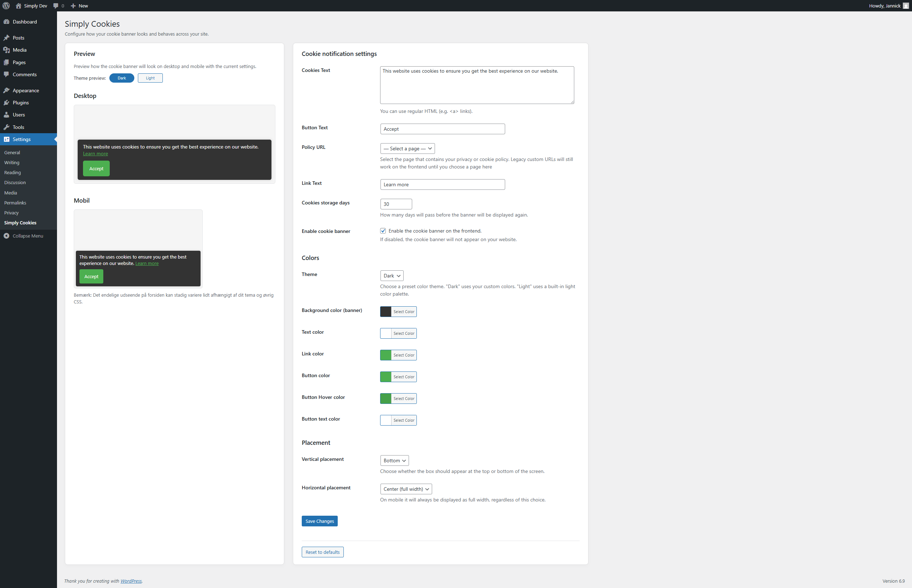Click the WordPress logo icon
Image resolution: width=912 pixels, height=588 pixels.
coord(6,6)
